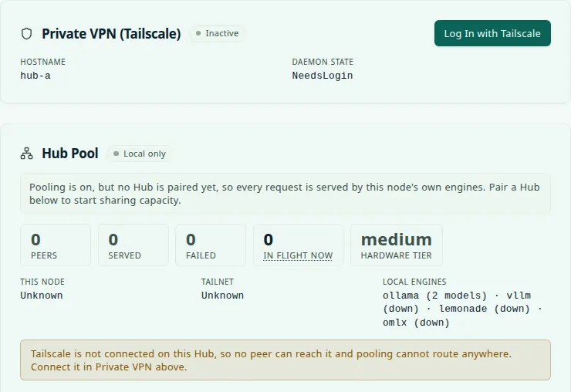Viewport: 571px width, 392px height.
Task: Click the hostname value hub-a
Action: click(35, 76)
